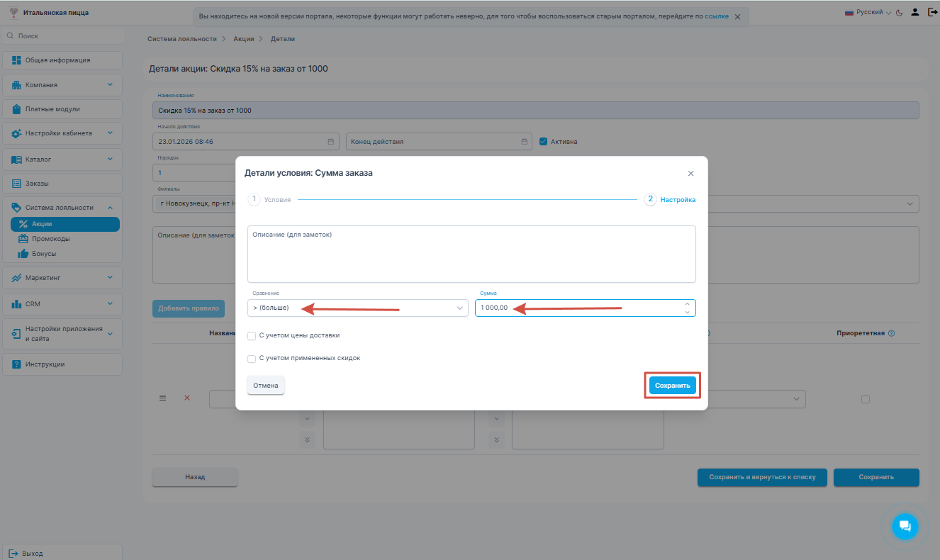Toggle dark mode moon icon
Screen dimensions: 940x560
click(899, 13)
